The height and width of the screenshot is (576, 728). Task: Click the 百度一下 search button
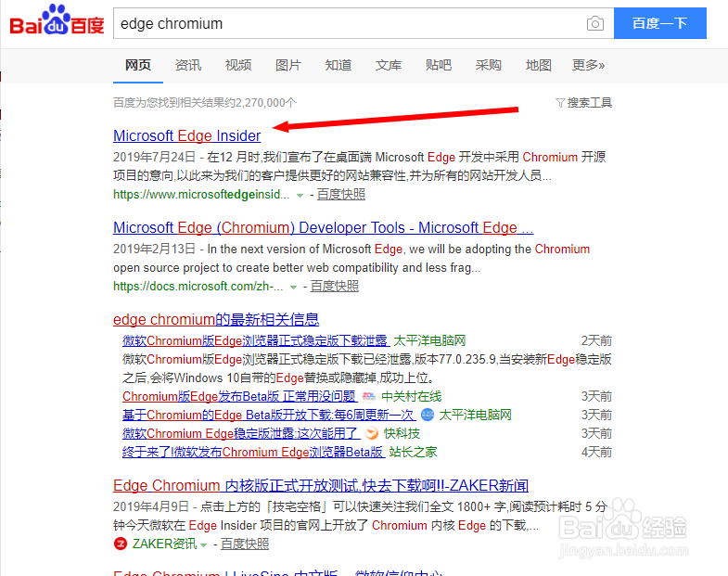(660, 23)
